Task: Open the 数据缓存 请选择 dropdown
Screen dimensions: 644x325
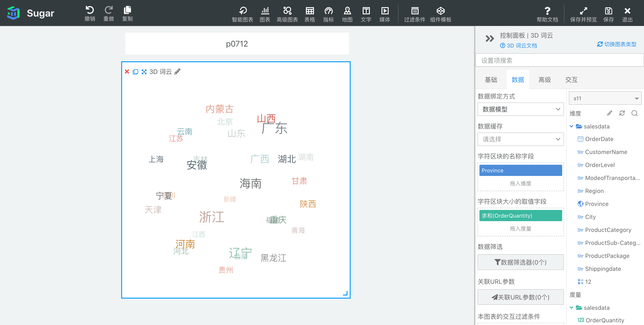Action: (x=521, y=139)
